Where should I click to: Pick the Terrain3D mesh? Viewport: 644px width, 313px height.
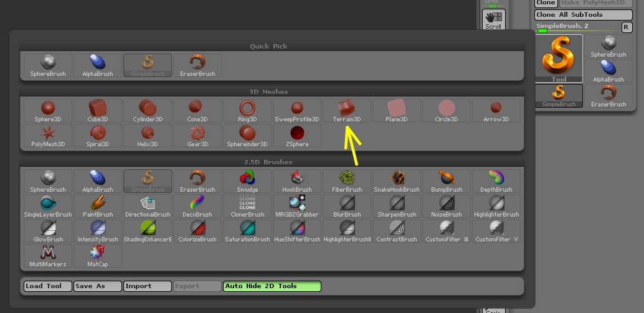(x=347, y=111)
